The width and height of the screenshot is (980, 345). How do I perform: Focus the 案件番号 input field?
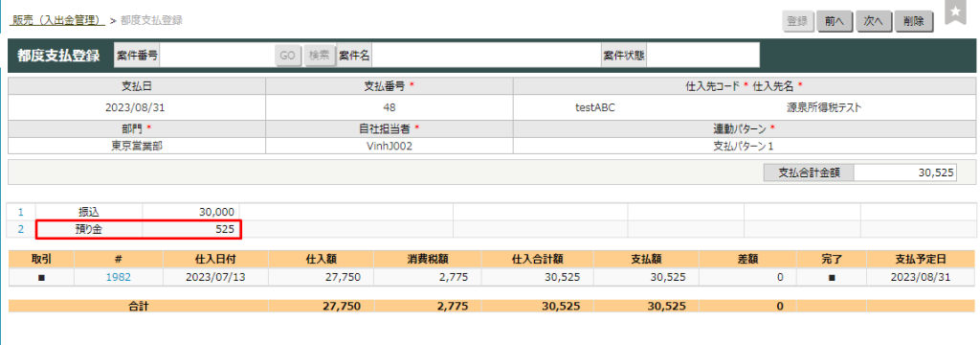coord(216,55)
